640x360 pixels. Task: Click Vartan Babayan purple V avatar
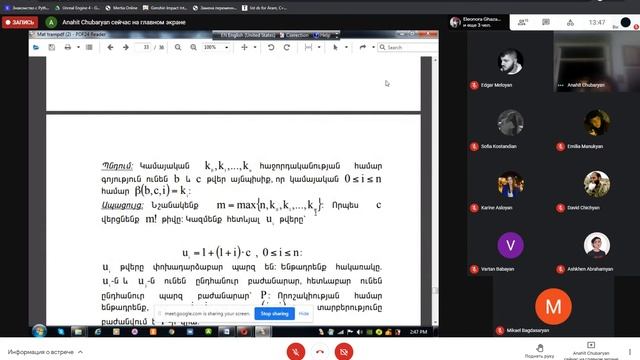point(510,245)
